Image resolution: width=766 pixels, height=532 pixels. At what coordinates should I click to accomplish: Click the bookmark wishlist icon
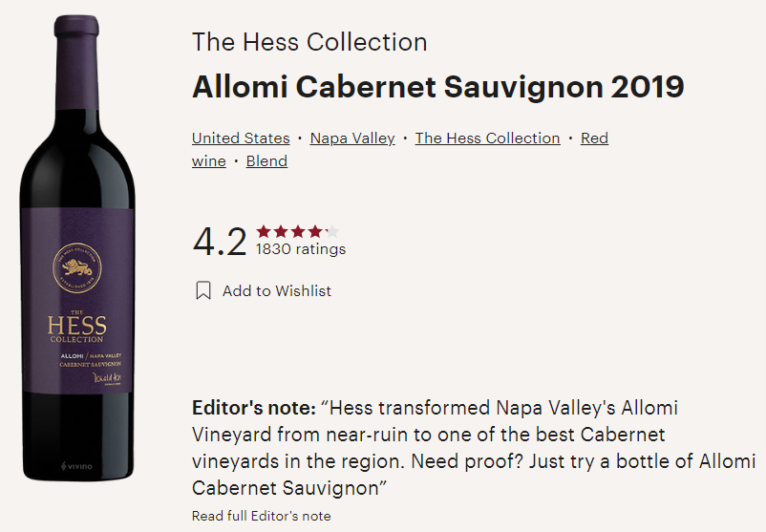(203, 290)
